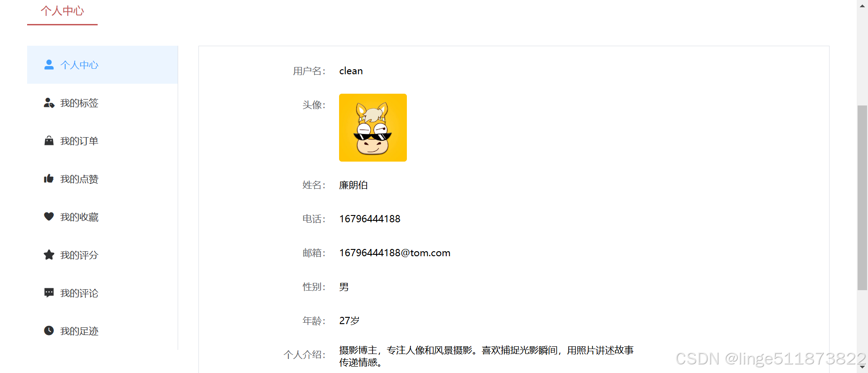
Task: Click the 用户名 field label
Action: pos(309,71)
